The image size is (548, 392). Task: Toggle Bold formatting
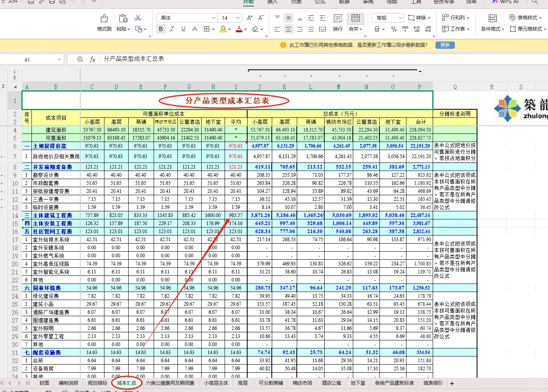161,29
